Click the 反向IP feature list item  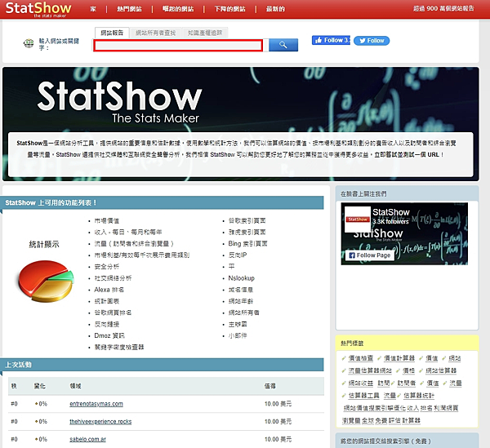238,255
